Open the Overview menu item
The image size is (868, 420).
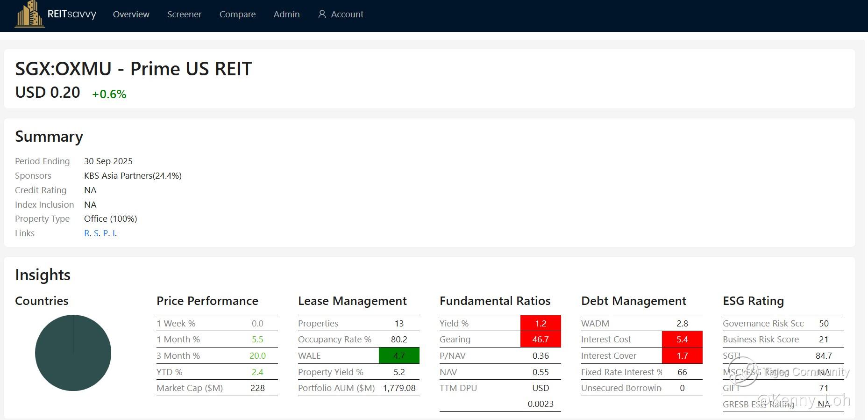(x=131, y=14)
